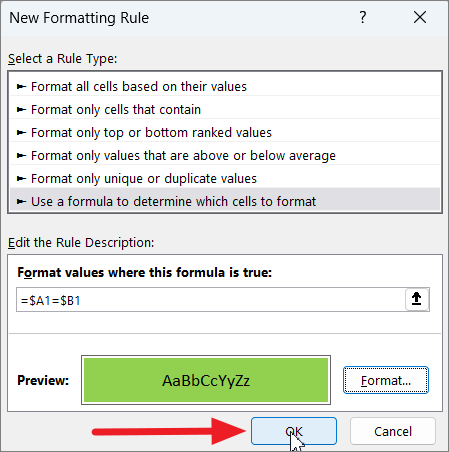
Task: Click arrow bullet beside 'Format only top or bottom ranked values'
Action: 21,133
